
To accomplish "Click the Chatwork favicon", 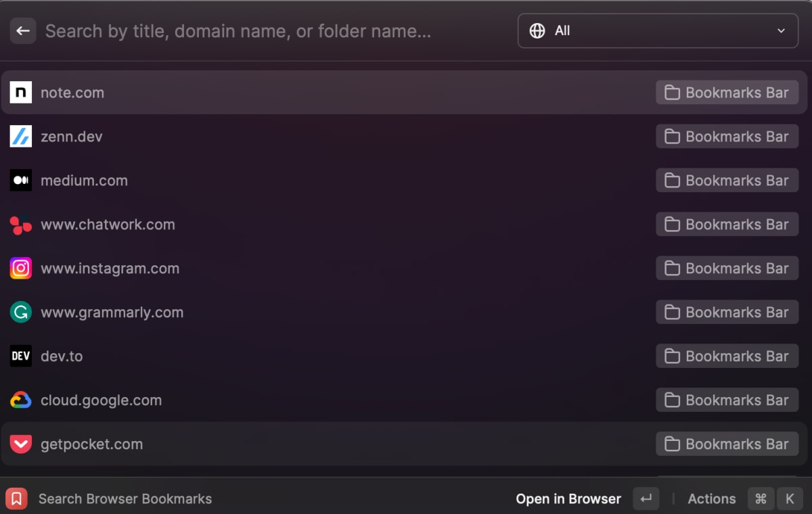I will (x=21, y=225).
